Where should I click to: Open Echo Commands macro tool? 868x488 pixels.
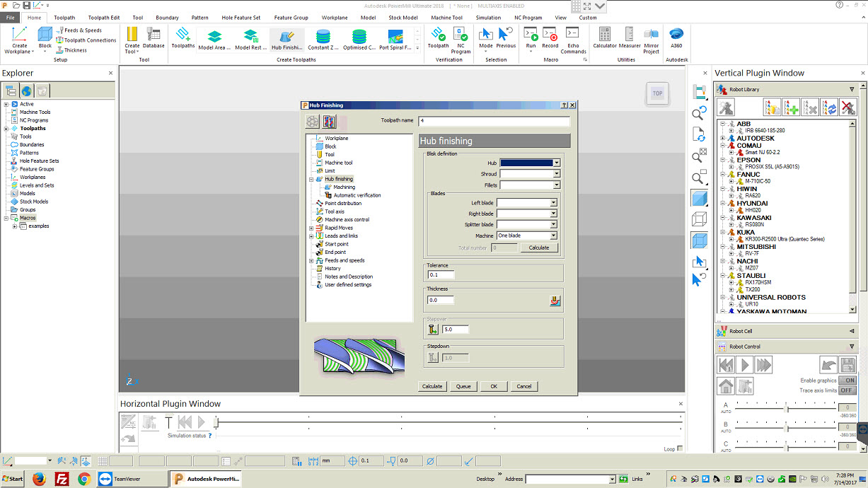573,40
